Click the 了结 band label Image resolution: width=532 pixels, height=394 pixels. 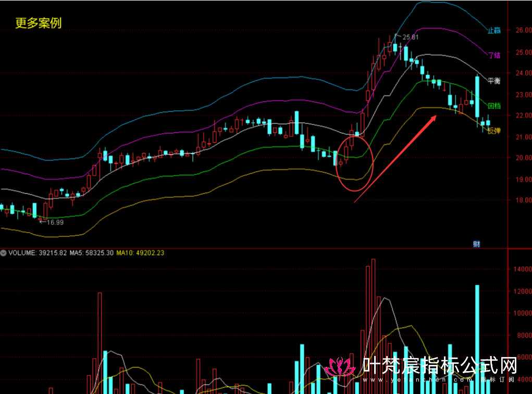point(494,55)
